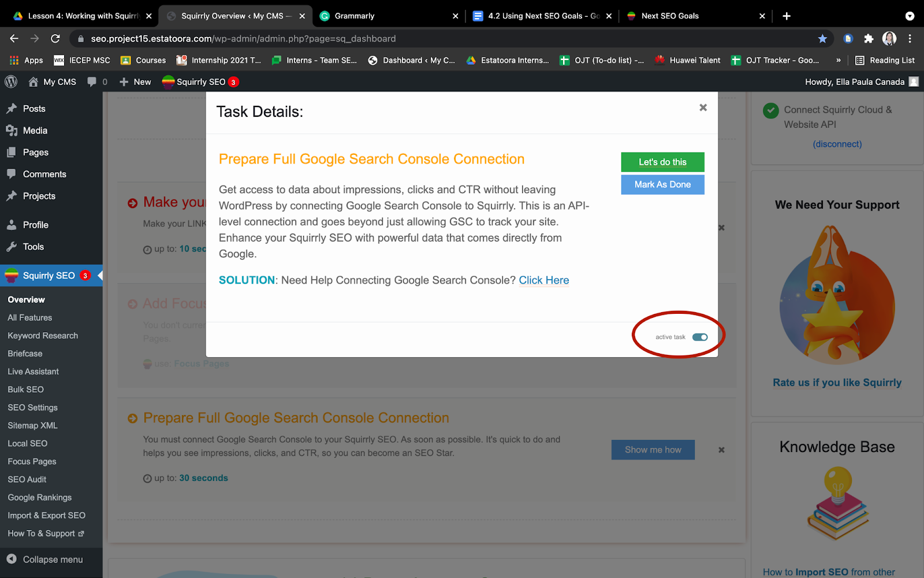Open SEO Audit submenu item
Screen dimensions: 924x578
[27, 479]
